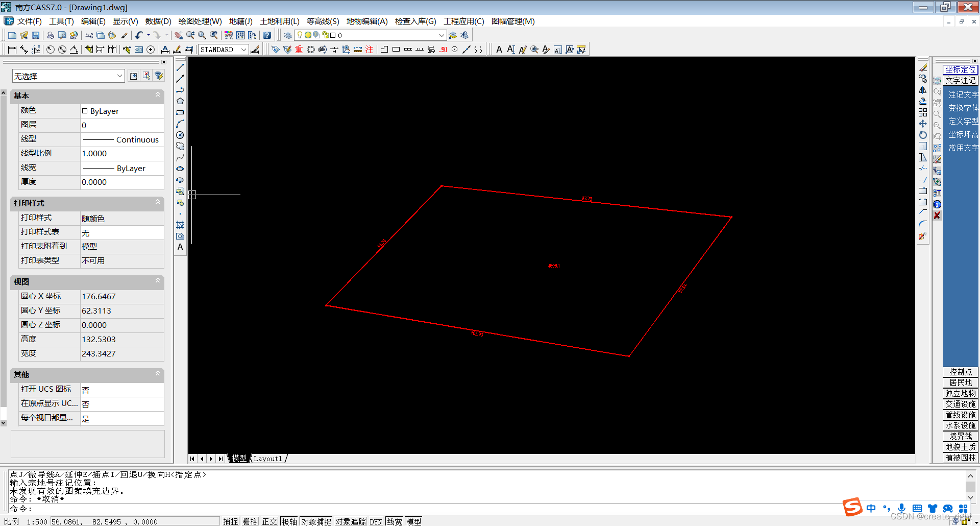The image size is (980, 526).
Task: Click the 植被园林 category button
Action: click(x=961, y=458)
